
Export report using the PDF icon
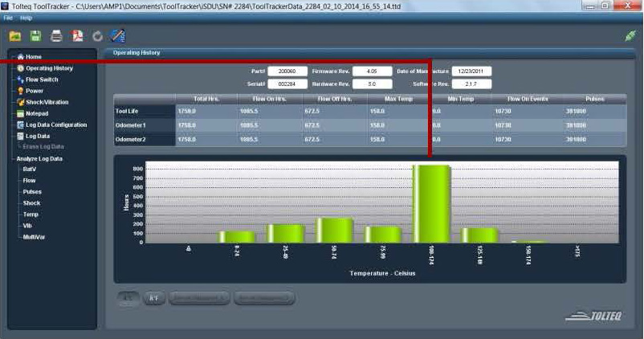78,36
